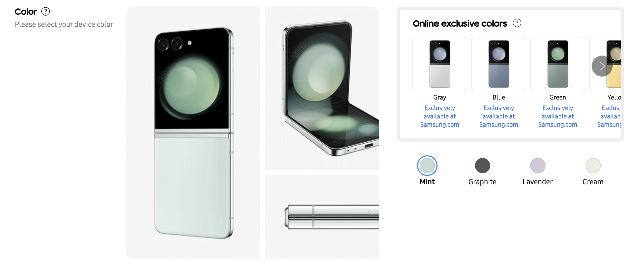Open the half-open phone image
The image size is (644, 268).
(x=322, y=88)
